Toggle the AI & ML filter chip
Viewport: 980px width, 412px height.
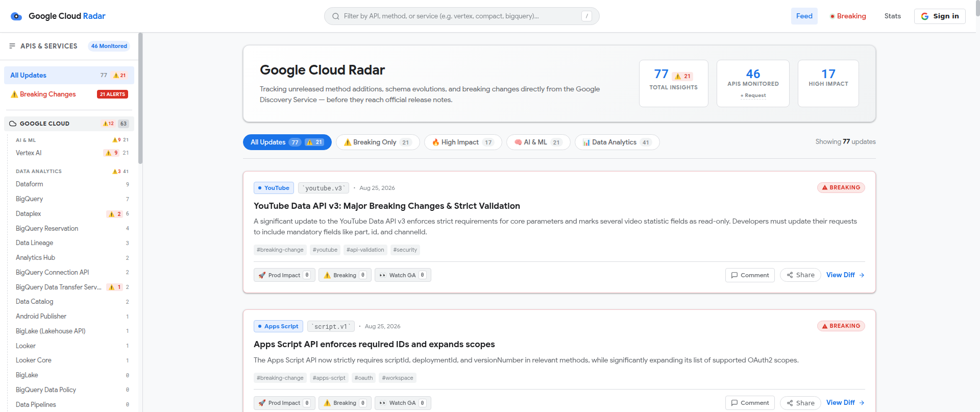pyautogui.click(x=538, y=142)
